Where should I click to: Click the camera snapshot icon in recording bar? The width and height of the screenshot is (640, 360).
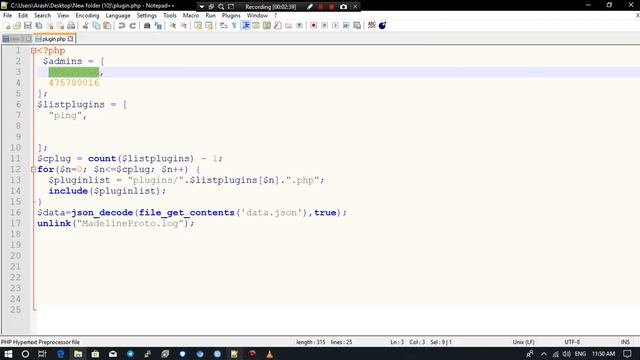[x=344, y=7]
